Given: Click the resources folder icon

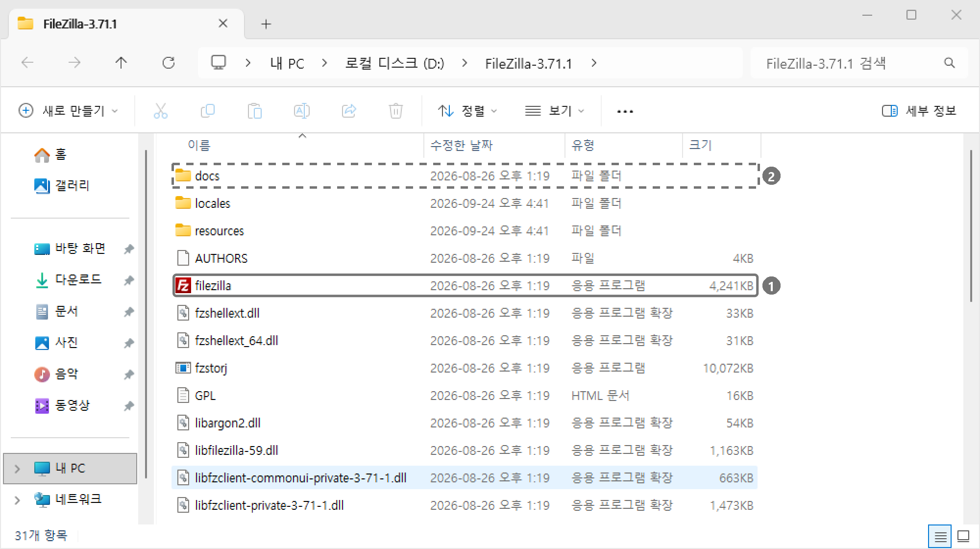Looking at the screenshot, I should point(183,231).
